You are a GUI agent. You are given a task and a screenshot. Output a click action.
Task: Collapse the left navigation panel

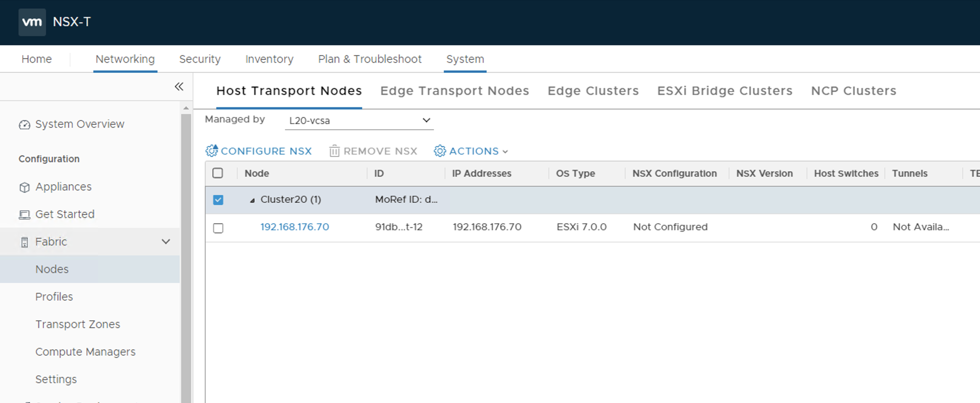[179, 86]
